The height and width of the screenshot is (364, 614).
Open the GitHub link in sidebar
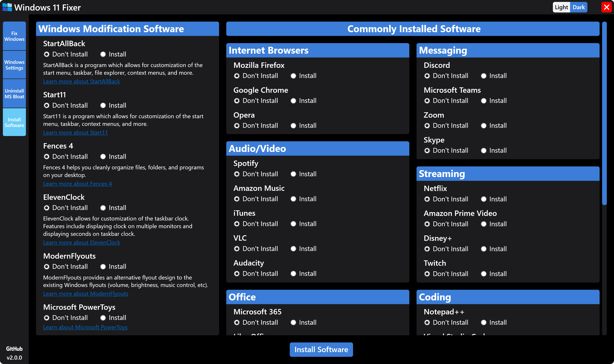coord(14,348)
